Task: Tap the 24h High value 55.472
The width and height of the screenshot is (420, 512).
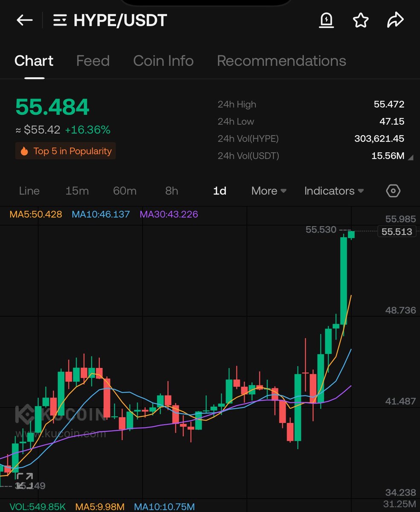Action: pyautogui.click(x=388, y=104)
